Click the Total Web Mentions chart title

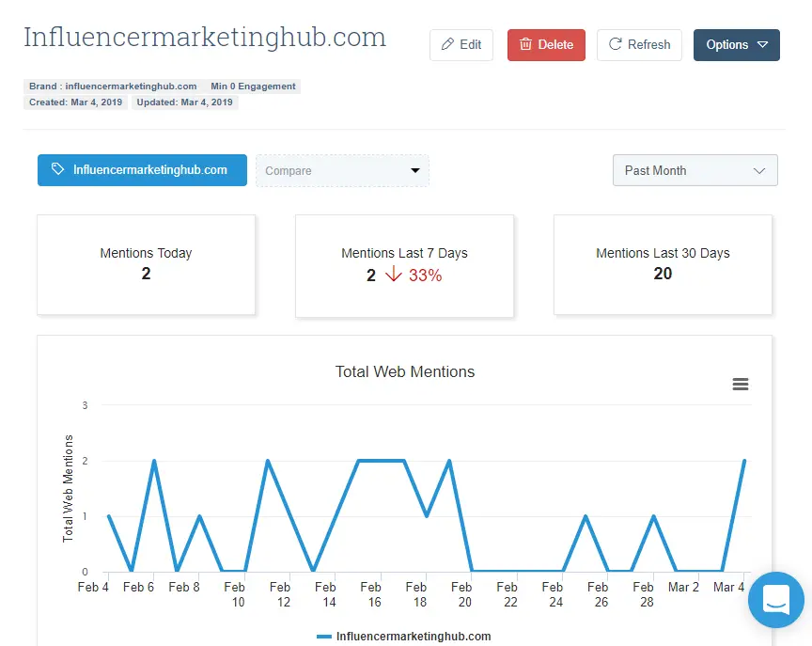coord(405,371)
